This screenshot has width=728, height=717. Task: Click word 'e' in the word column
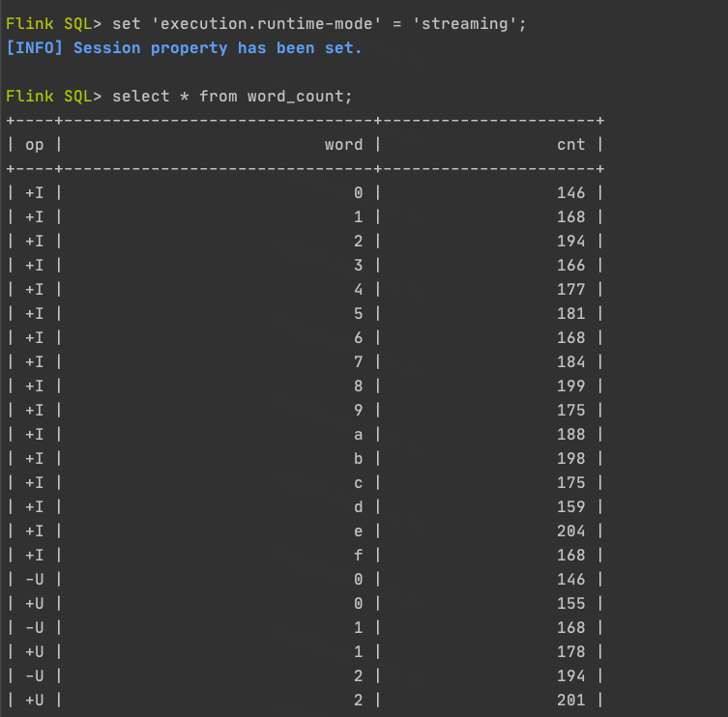click(358, 531)
